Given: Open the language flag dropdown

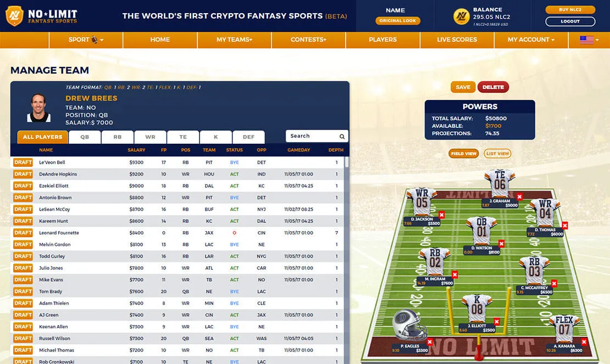Looking at the screenshot, I should pyautogui.click(x=589, y=40).
